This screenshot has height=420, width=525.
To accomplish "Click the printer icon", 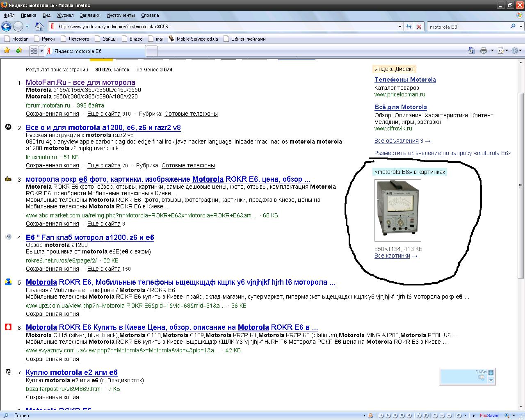I will pos(484,50).
